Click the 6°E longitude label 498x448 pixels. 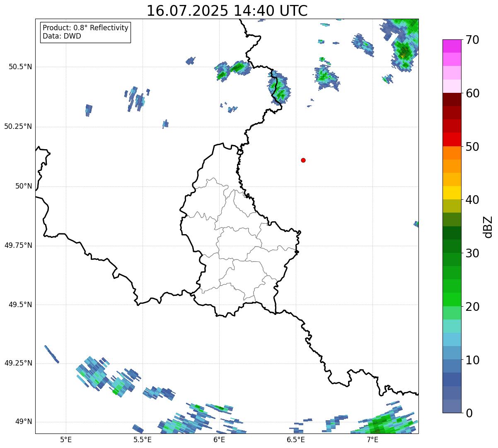pyautogui.click(x=219, y=440)
